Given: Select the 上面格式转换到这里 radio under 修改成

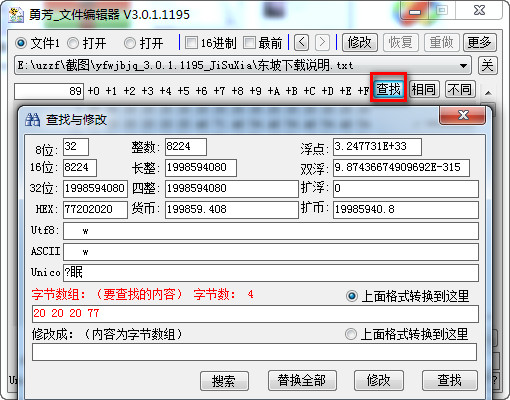Looking at the screenshot, I should point(351,334).
